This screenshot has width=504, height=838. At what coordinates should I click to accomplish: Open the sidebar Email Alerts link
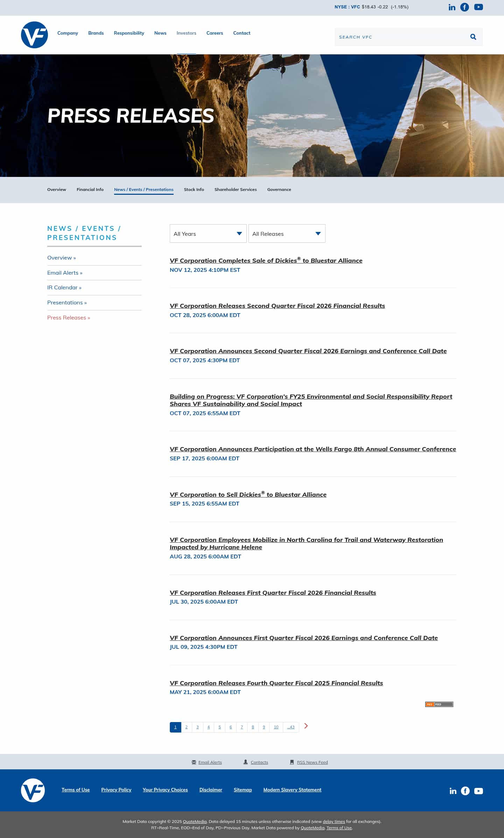[x=65, y=273]
